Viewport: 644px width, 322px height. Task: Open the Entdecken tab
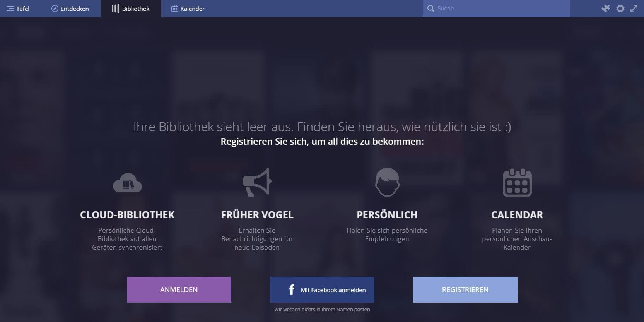(x=70, y=9)
